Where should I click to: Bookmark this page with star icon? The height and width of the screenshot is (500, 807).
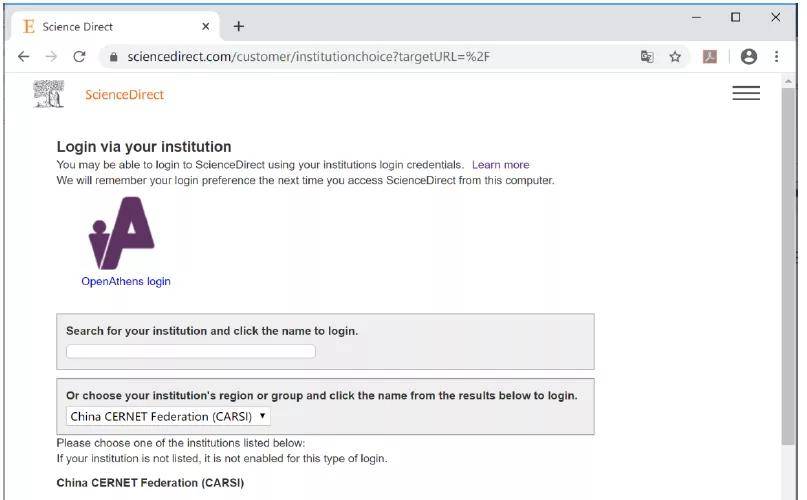click(x=675, y=57)
